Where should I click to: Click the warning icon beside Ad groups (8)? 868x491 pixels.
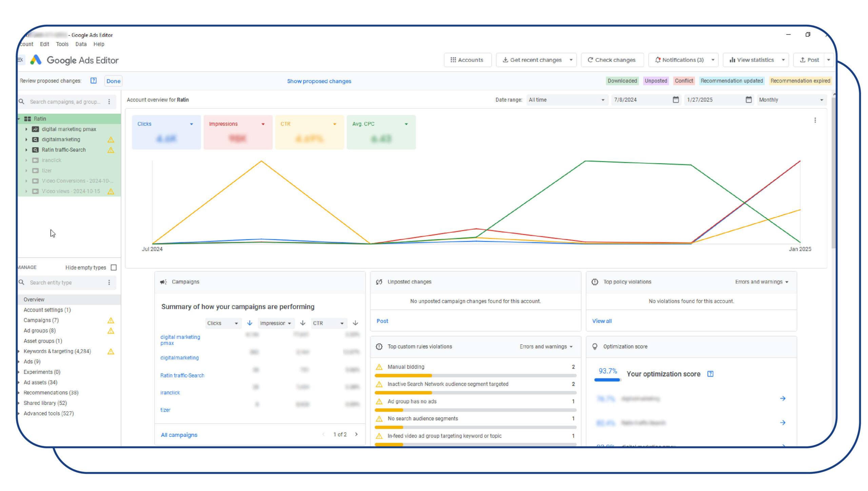point(111,331)
